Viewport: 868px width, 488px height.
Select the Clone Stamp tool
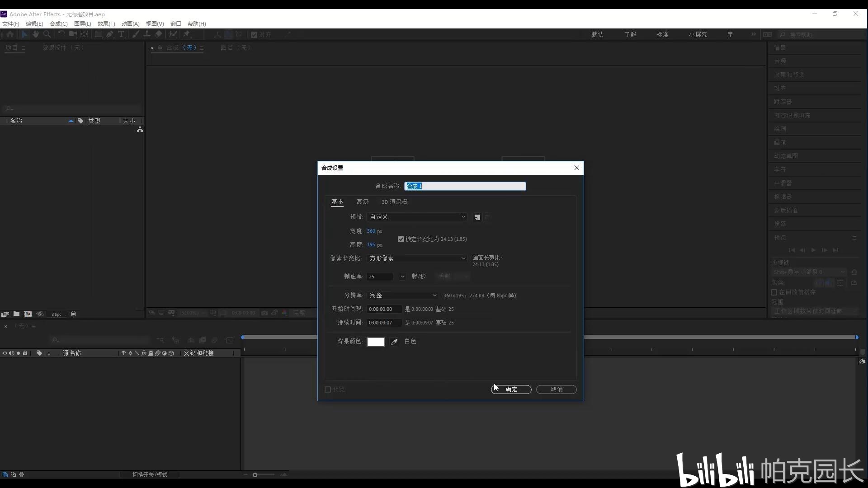click(147, 34)
